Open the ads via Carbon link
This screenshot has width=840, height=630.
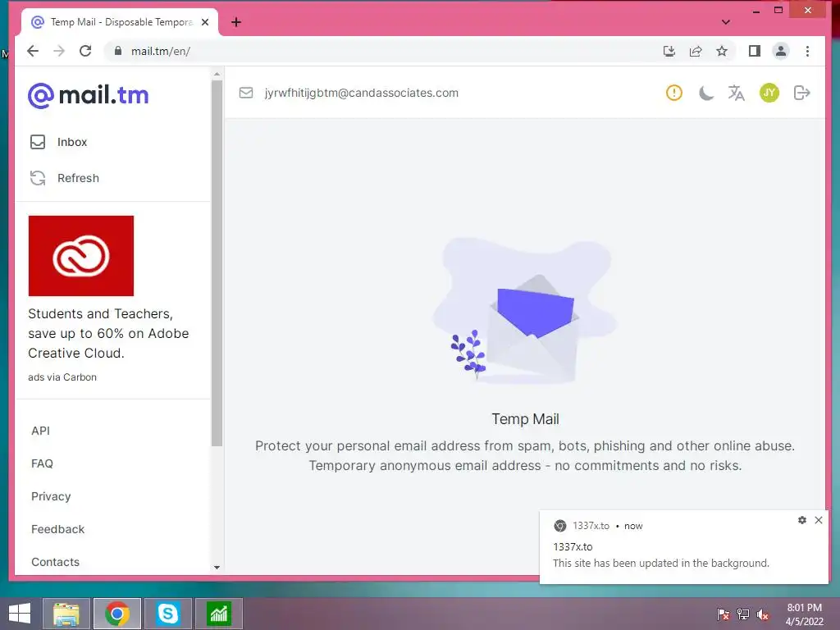62,377
